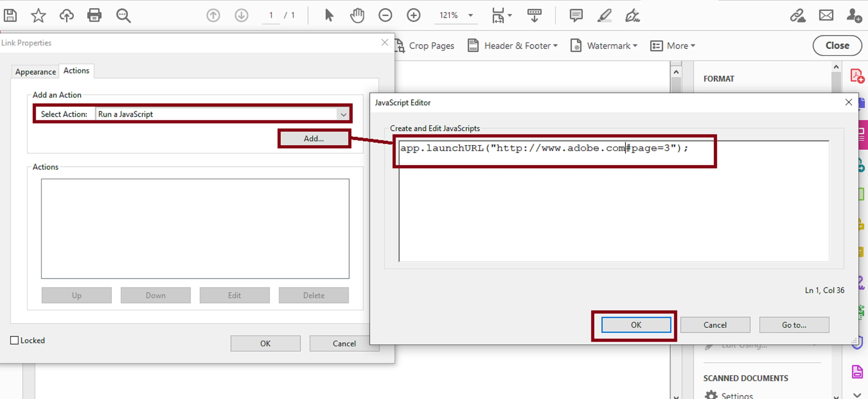Click the star bookmark icon
868x399 pixels.
[x=38, y=15]
